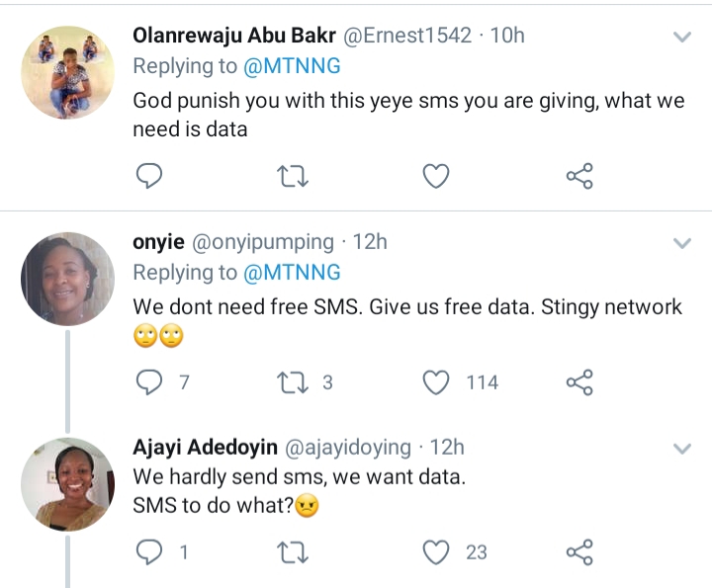Share Olanrewaju Abu Bakr's tweet
Image resolution: width=712 pixels, height=588 pixels.
[578, 176]
